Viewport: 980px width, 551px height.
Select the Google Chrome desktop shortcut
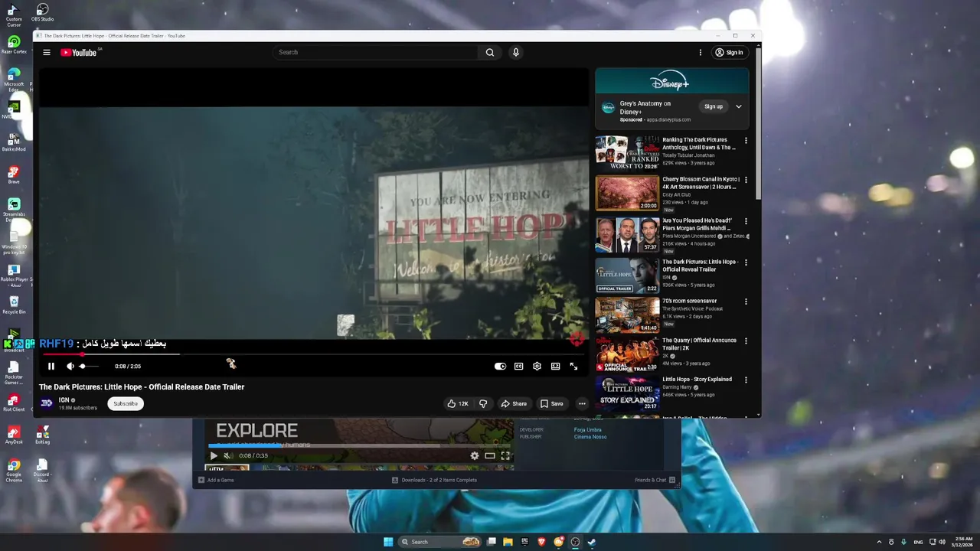14,470
